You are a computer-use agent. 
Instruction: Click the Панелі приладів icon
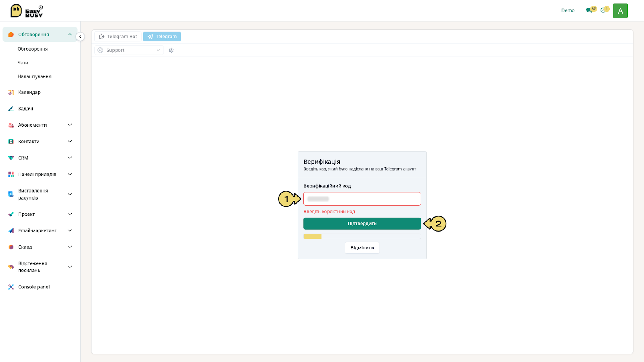coord(11,175)
